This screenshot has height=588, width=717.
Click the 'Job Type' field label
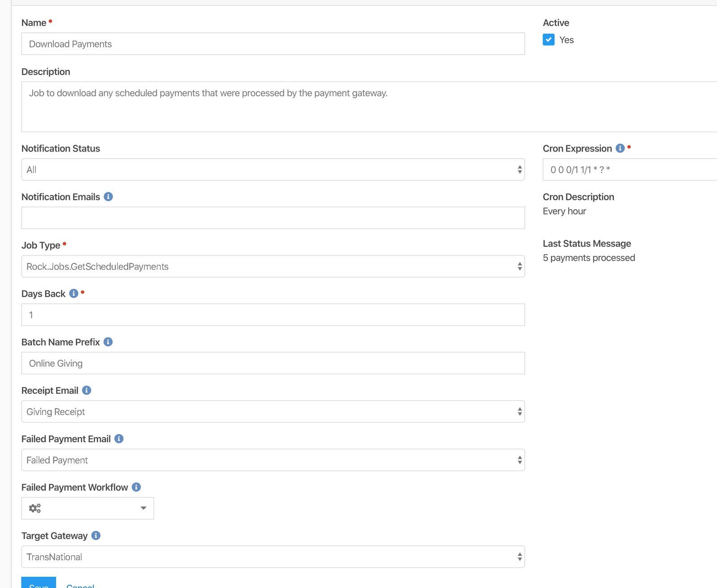coord(41,245)
